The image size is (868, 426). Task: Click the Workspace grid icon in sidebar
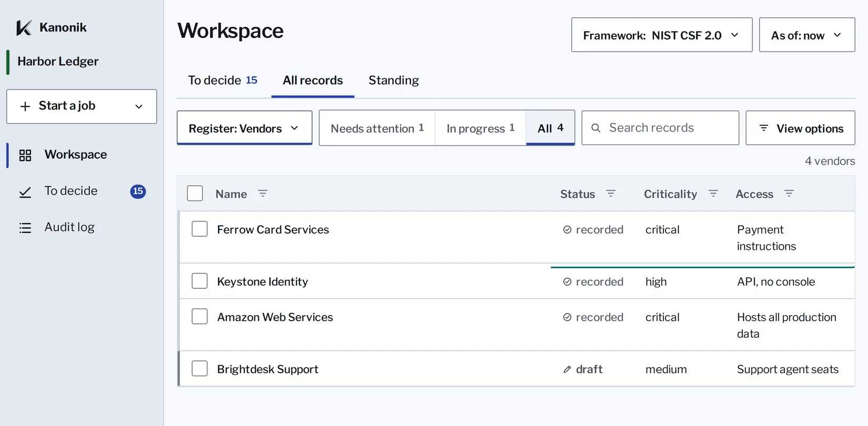point(25,155)
